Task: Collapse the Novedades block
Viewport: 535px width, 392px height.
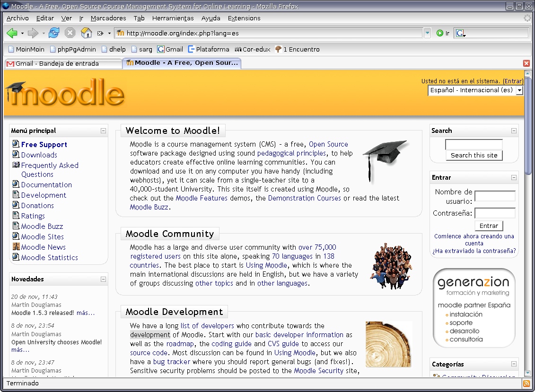Action: [x=104, y=279]
